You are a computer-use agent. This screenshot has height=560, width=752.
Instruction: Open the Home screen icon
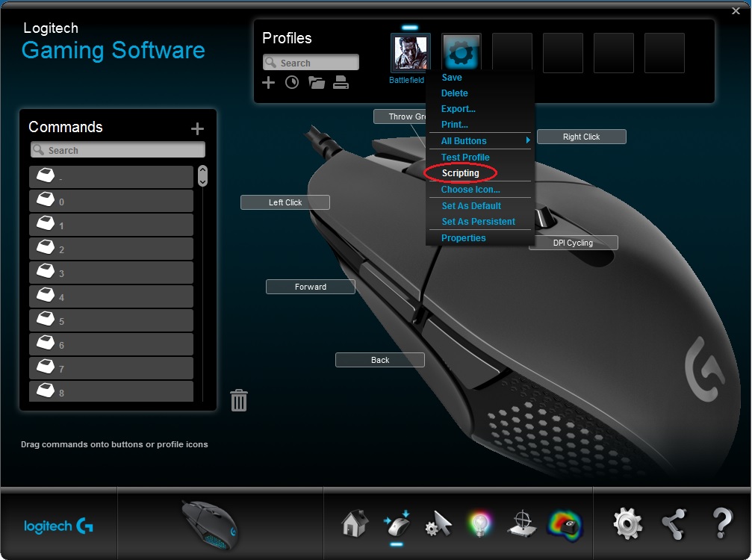355,523
